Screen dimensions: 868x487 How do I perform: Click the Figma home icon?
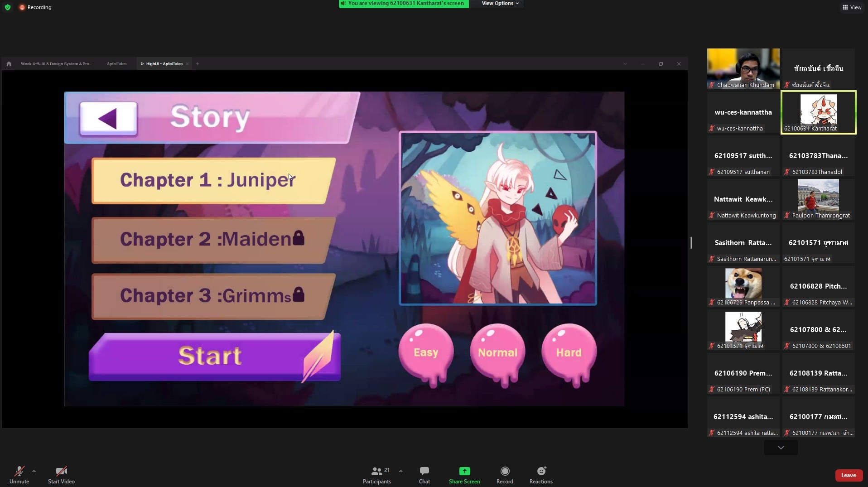click(9, 64)
